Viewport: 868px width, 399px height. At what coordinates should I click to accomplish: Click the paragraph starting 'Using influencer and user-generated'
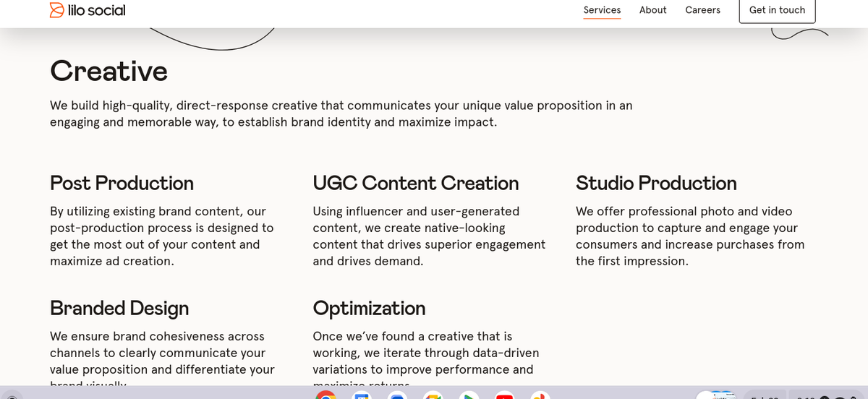[x=429, y=236]
